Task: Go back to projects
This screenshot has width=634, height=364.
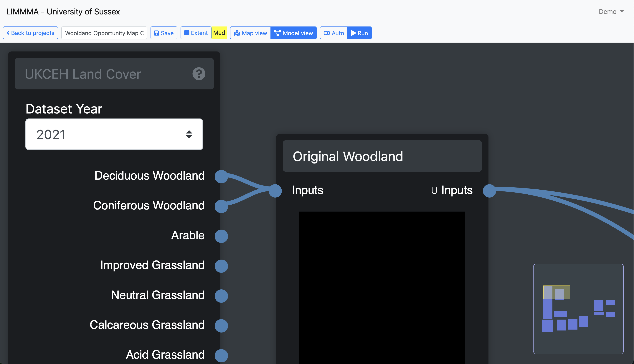Action: point(31,33)
